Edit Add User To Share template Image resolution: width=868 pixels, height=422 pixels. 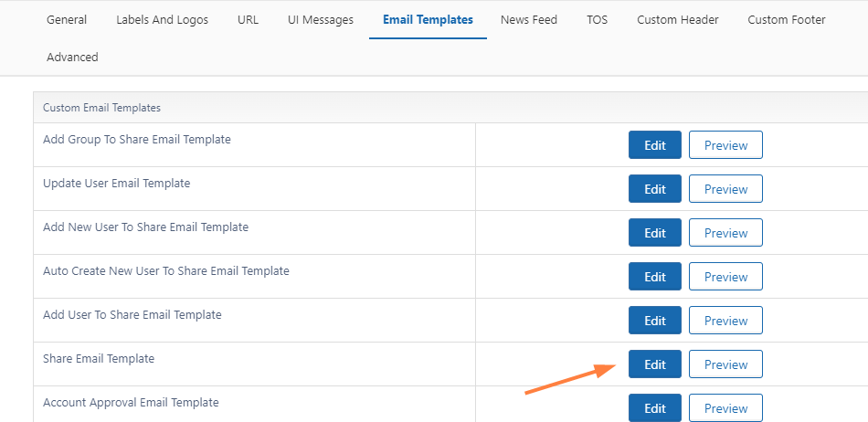(x=654, y=321)
